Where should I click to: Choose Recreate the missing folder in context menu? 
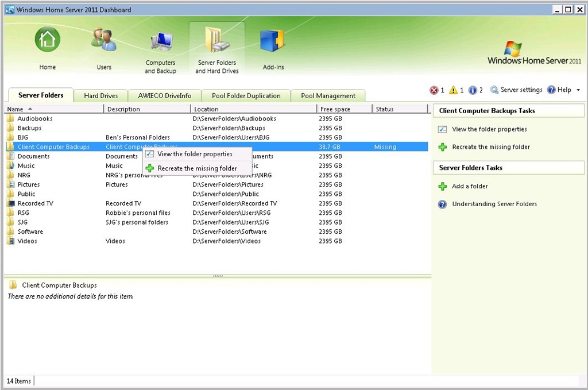pos(198,168)
